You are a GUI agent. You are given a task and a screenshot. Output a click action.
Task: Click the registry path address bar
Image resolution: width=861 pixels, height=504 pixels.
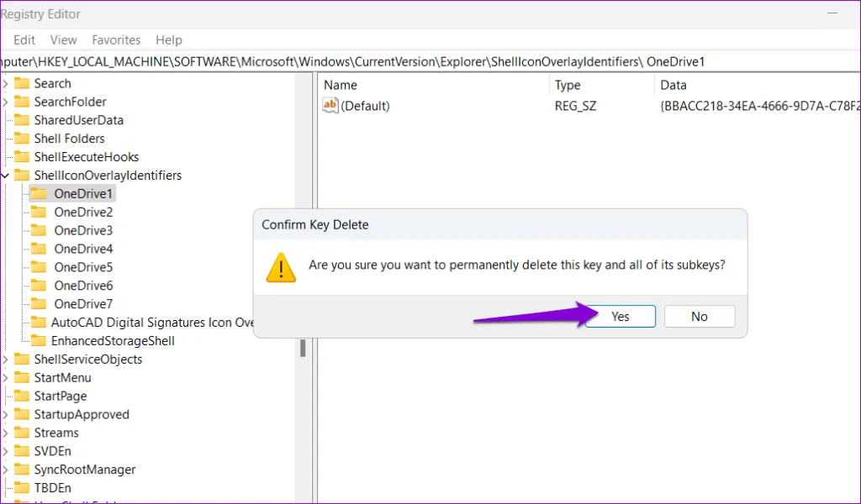(x=420, y=61)
